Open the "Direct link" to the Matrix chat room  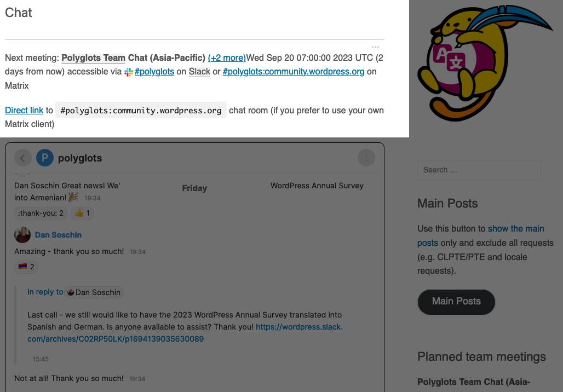coord(24,110)
